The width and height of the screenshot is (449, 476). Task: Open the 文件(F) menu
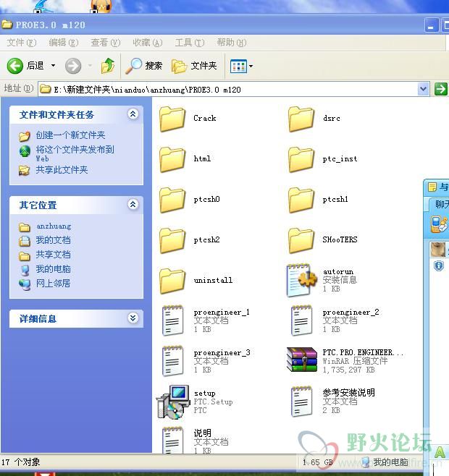tap(22, 43)
